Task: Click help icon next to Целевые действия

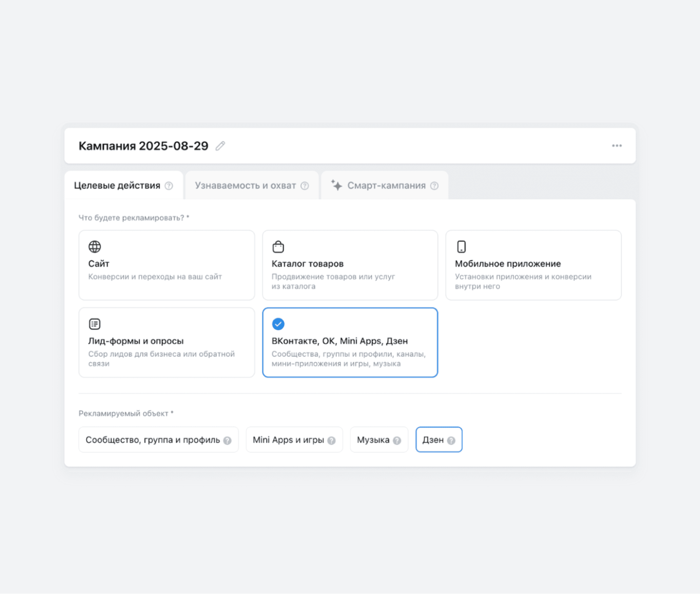Action: (169, 186)
